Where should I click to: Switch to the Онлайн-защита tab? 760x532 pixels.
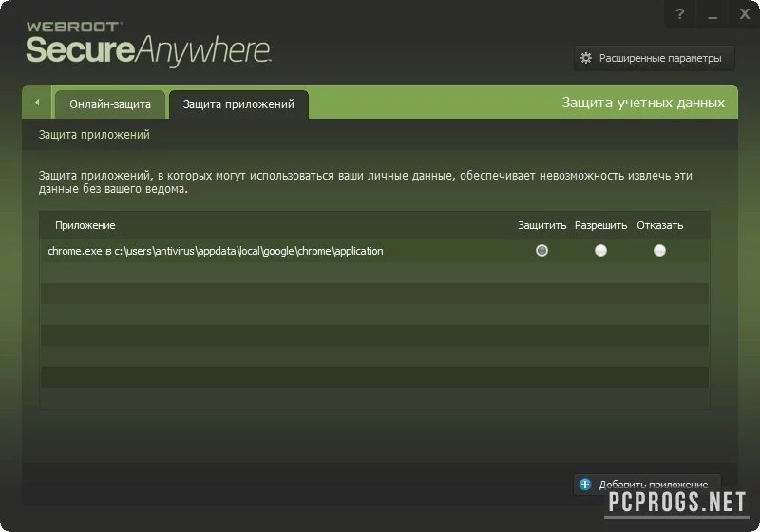point(110,104)
